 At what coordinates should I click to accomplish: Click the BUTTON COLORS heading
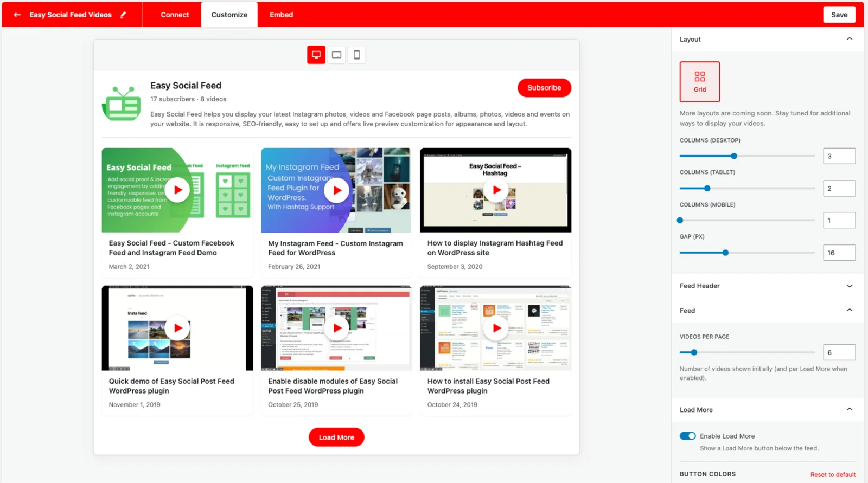coord(708,474)
